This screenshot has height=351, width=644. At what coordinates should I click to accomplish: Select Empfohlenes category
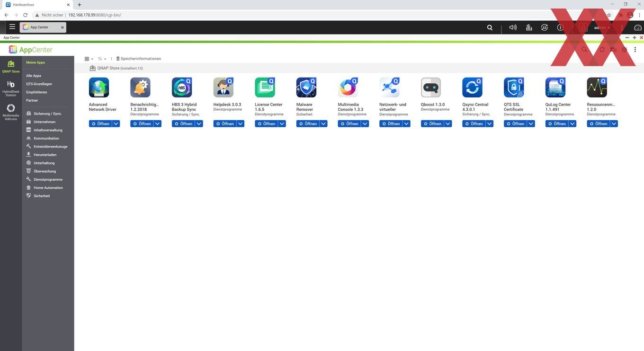pyautogui.click(x=36, y=92)
